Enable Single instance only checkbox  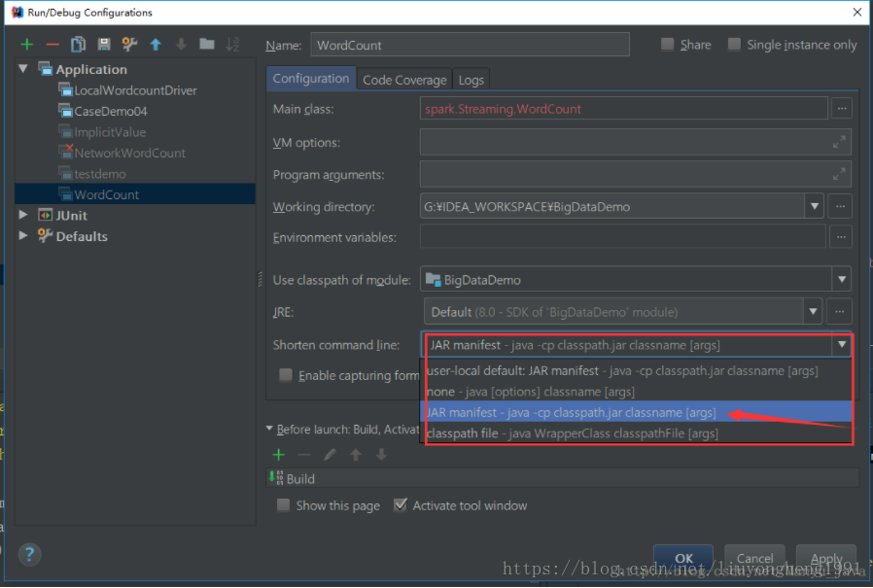(734, 44)
